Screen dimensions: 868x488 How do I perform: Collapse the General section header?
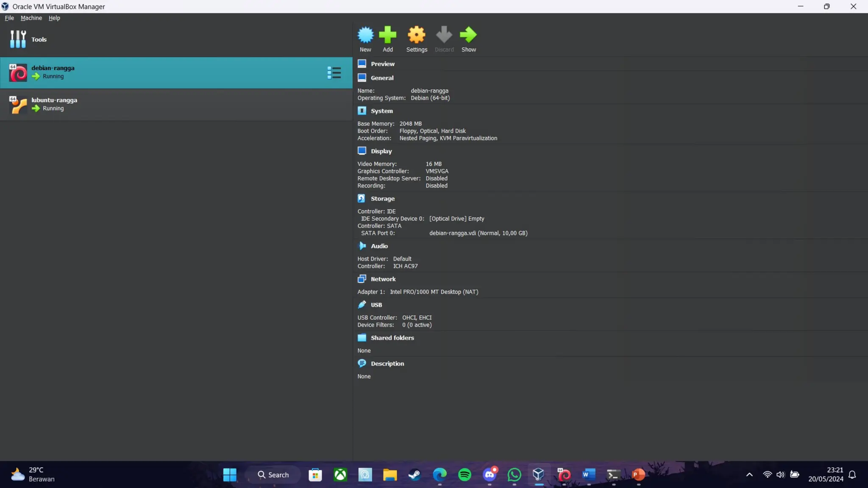pyautogui.click(x=382, y=78)
